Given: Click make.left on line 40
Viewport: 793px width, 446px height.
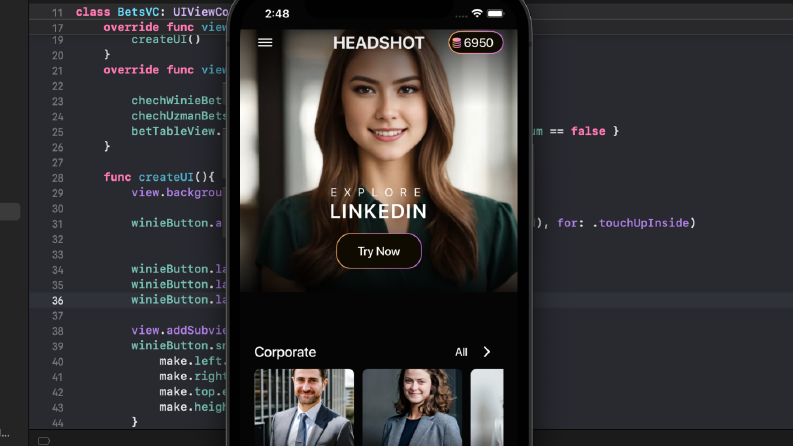Looking at the screenshot, I should tap(191, 361).
